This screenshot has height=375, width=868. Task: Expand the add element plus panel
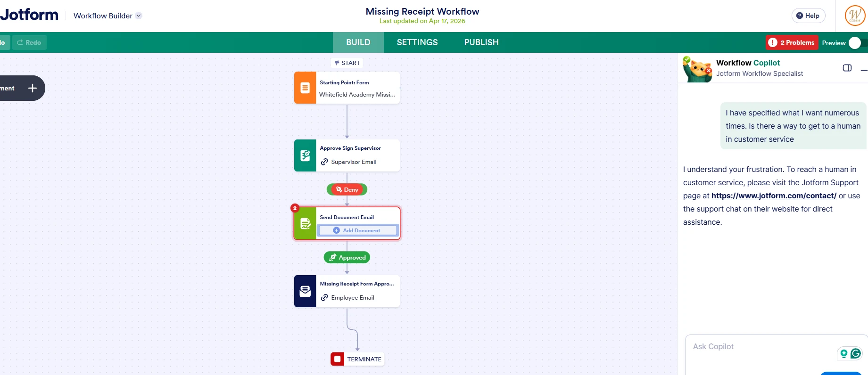[x=32, y=88]
